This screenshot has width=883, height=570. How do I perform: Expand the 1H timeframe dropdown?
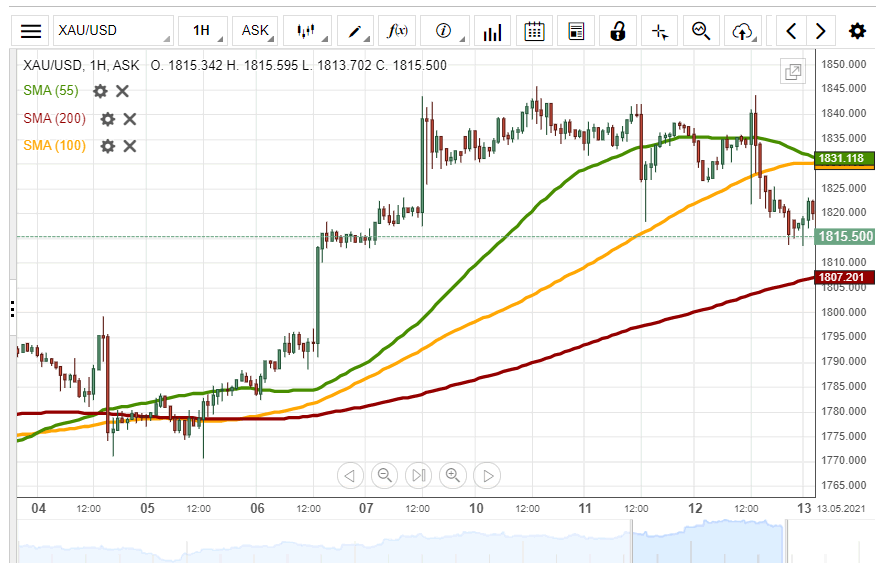(x=203, y=30)
